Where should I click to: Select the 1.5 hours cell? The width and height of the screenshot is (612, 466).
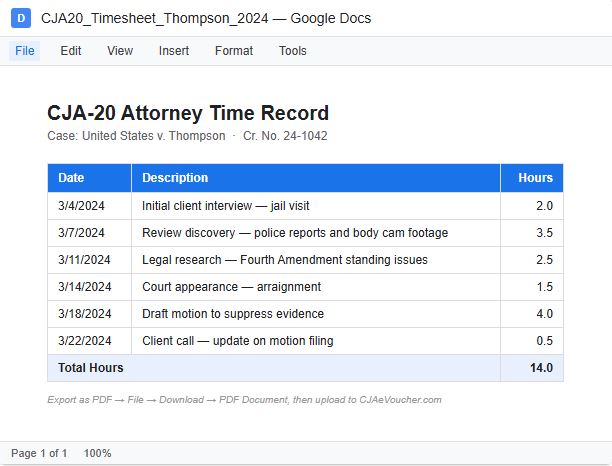(x=532, y=287)
